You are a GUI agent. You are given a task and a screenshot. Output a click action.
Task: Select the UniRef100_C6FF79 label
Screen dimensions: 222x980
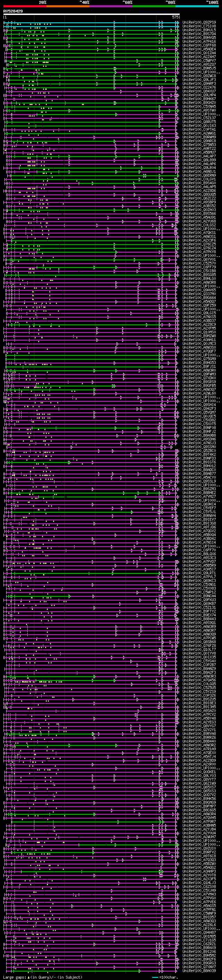pos(199,267)
